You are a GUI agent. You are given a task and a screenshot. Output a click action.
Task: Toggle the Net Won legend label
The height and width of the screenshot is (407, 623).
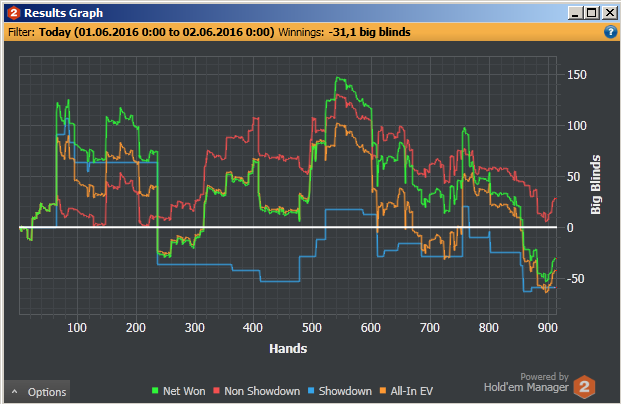pyautogui.click(x=184, y=391)
